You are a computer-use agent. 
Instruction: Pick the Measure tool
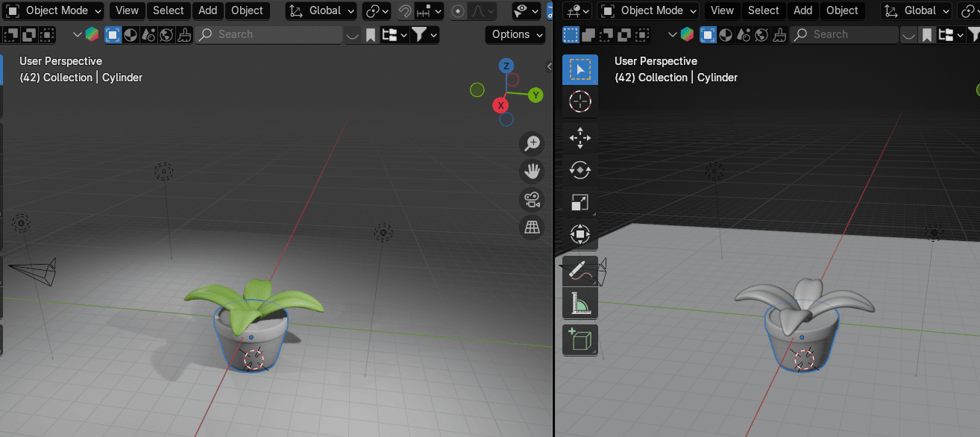pyautogui.click(x=579, y=304)
